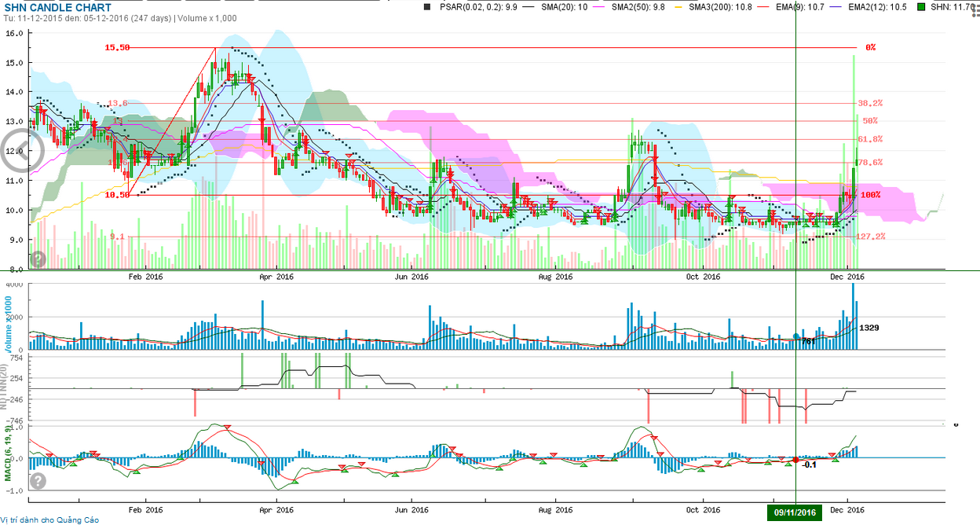Open the help icon in MACD panel
The height and width of the screenshot is (525, 980).
point(38,480)
